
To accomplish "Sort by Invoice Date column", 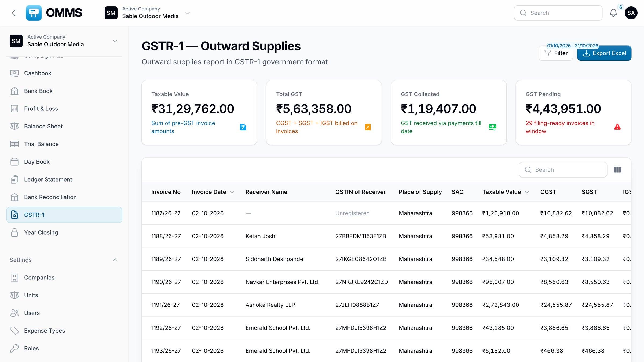I will pos(213,192).
